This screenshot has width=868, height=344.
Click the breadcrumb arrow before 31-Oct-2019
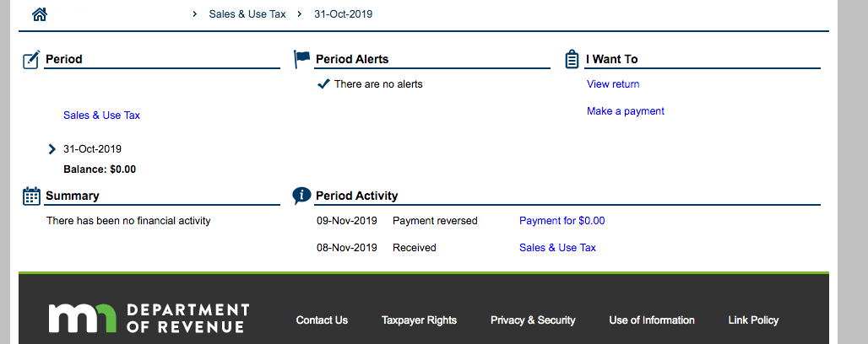pos(300,14)
